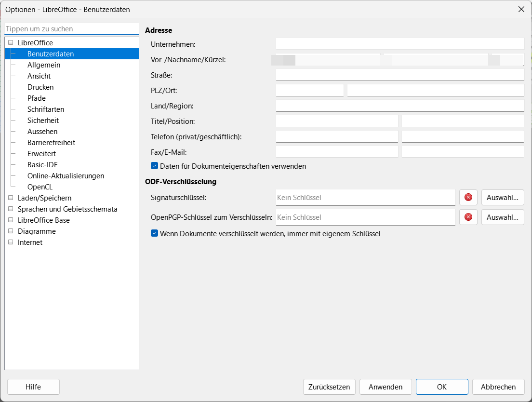This screenshot has width=532, height=402.
Task: Focus the options search field
Action: 72,29
